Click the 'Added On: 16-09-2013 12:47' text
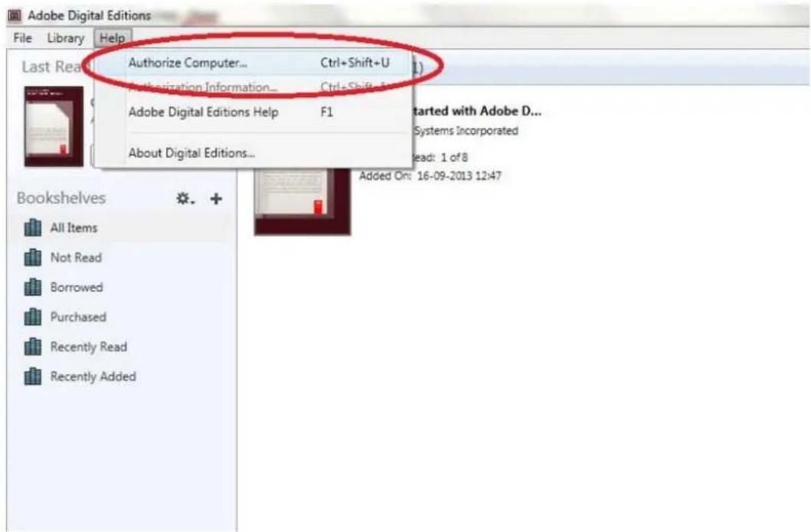 (430, 176)
